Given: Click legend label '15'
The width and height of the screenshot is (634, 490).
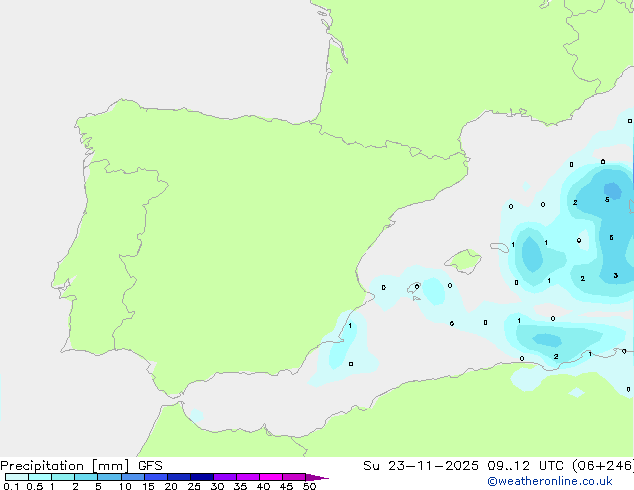Looking at the screenshot, I should [x=148, y=486].
